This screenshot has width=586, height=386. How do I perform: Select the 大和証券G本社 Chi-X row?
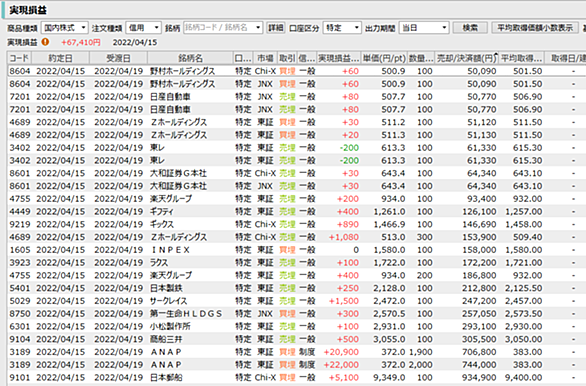(x=297, y=173)
